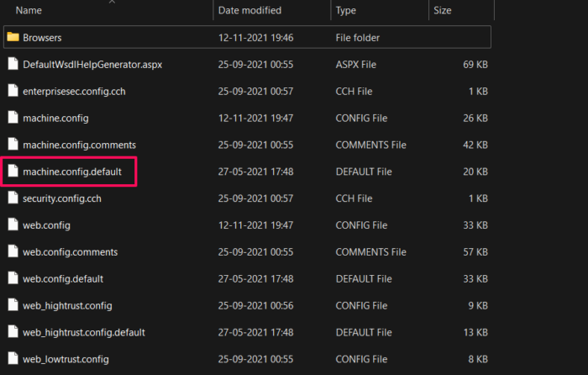Click the DefaultWsdlHelpGenerator.aspx file icon
This screenshot has height=375, width=588.
[13, 64]
